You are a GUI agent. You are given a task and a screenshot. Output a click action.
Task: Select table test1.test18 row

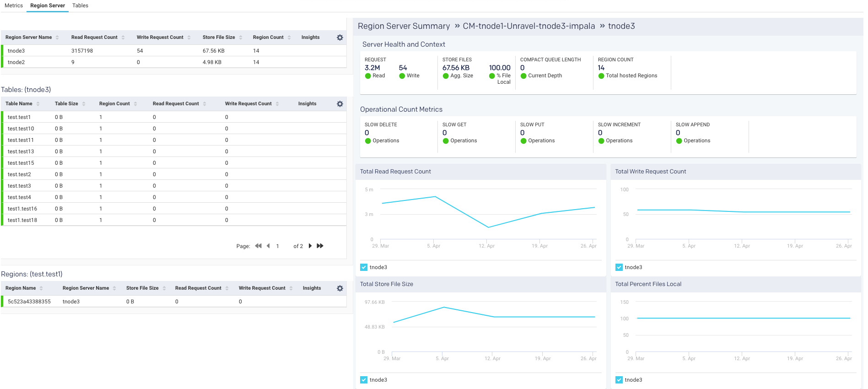pyautogui.click(x=174, y=220)
